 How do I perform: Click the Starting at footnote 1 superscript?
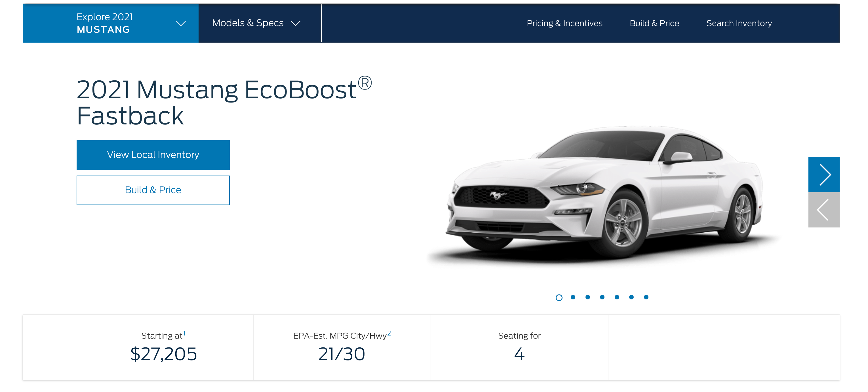coord(184,333)
